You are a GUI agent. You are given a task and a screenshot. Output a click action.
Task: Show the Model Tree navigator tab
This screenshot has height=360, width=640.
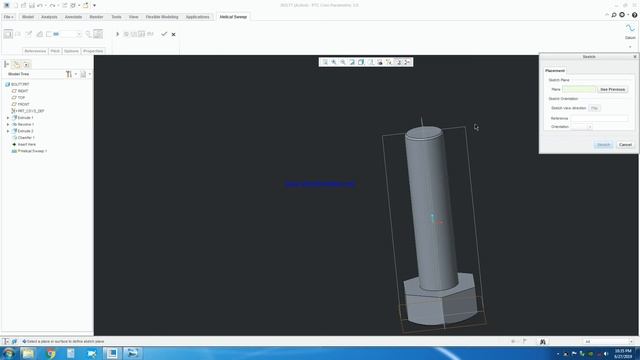7,64
